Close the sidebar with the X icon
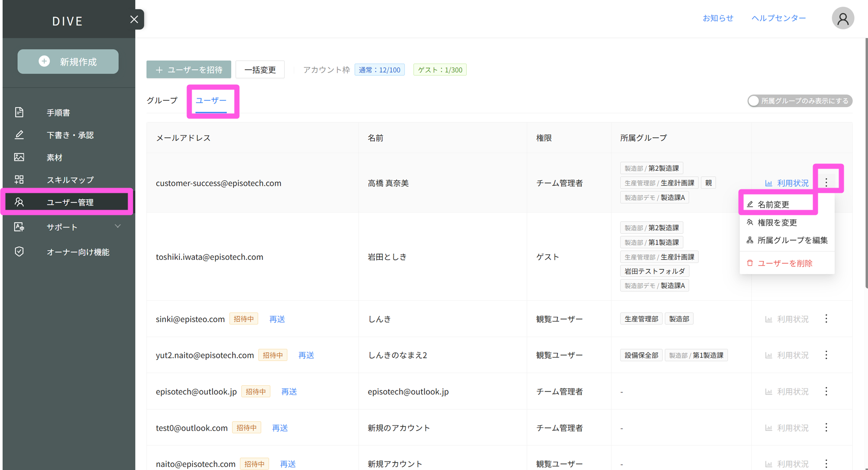The image size is (868, 470). tap(134, 19)
